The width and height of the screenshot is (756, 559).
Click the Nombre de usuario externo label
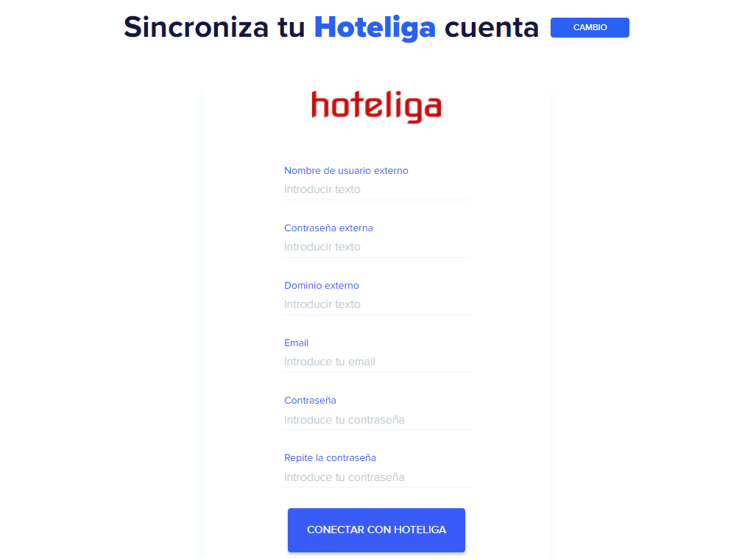[346, 171]
